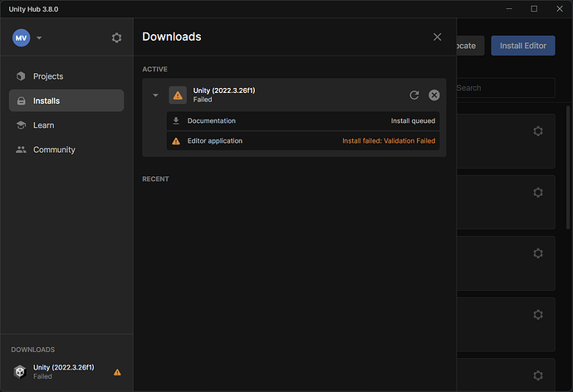Click the Install Editor button

[x=523, y=46]
